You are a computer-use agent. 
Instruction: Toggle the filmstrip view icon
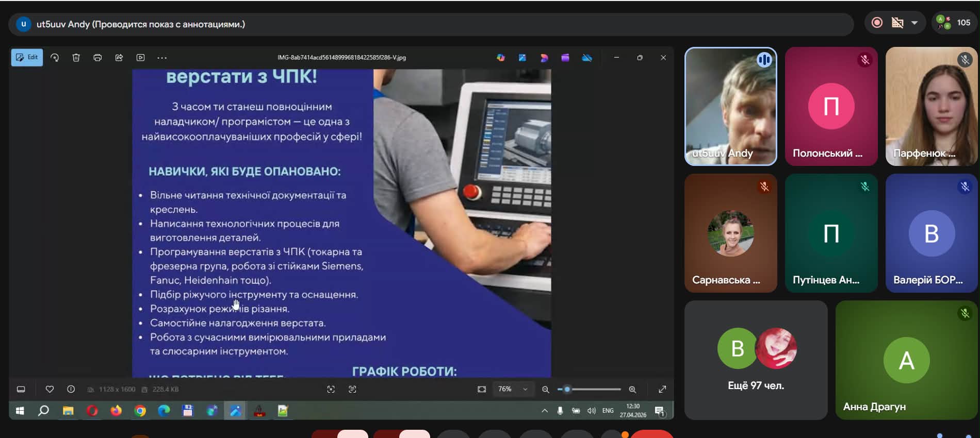[21, 390]
